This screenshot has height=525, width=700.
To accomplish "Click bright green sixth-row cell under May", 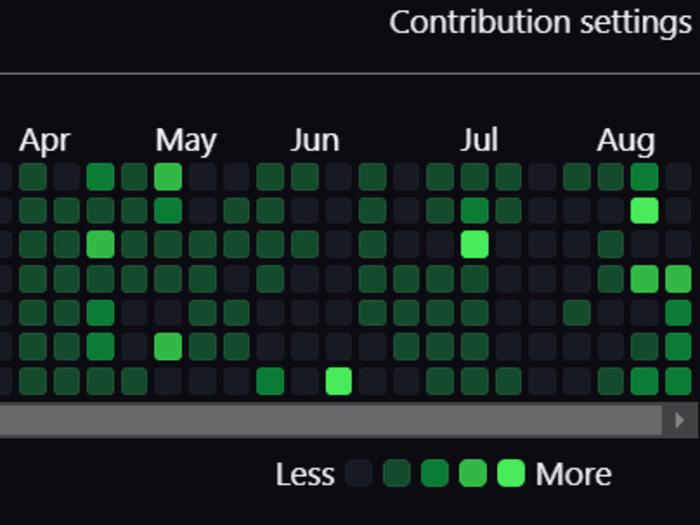I will (x=168, y=347).
